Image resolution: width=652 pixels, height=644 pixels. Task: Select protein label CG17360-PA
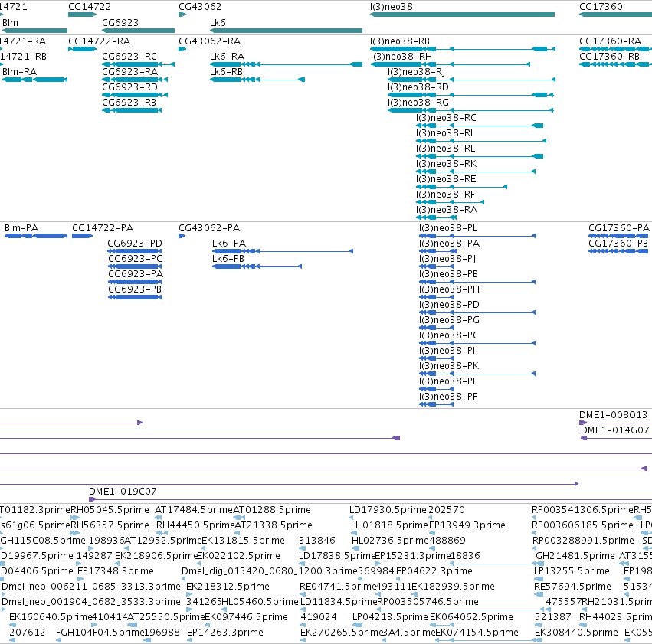(x=619, y=228)
